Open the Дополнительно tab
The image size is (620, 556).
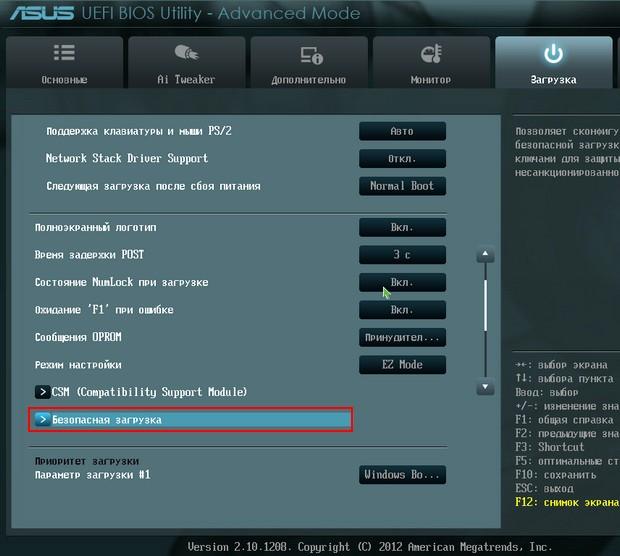pyautogui.click(x=309, y=62)
